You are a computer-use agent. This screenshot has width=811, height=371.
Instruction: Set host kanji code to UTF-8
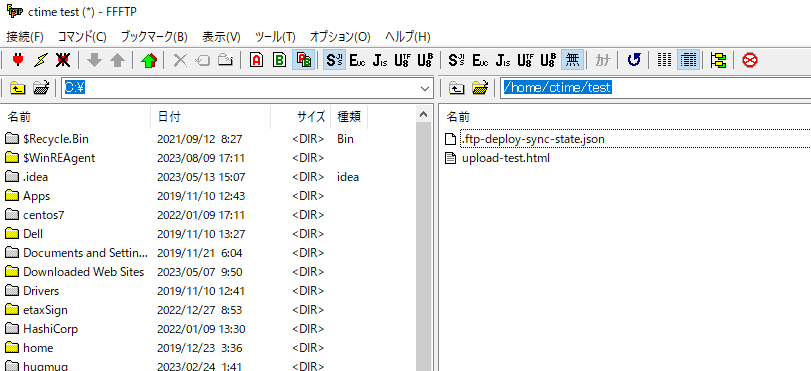(525, 61)
